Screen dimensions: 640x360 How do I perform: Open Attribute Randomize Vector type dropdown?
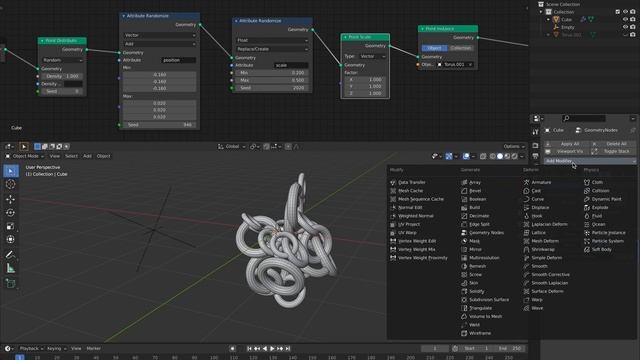pos(160,35)
